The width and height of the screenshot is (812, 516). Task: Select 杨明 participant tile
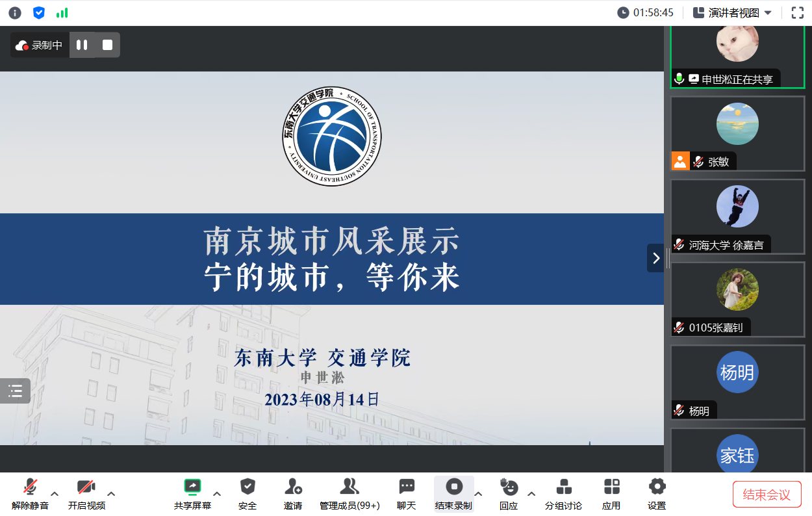pos(737,382)
